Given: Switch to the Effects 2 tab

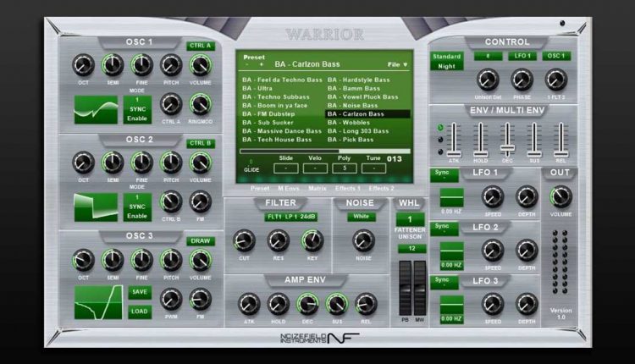Looking at the screenshot, I should (381, 188).
